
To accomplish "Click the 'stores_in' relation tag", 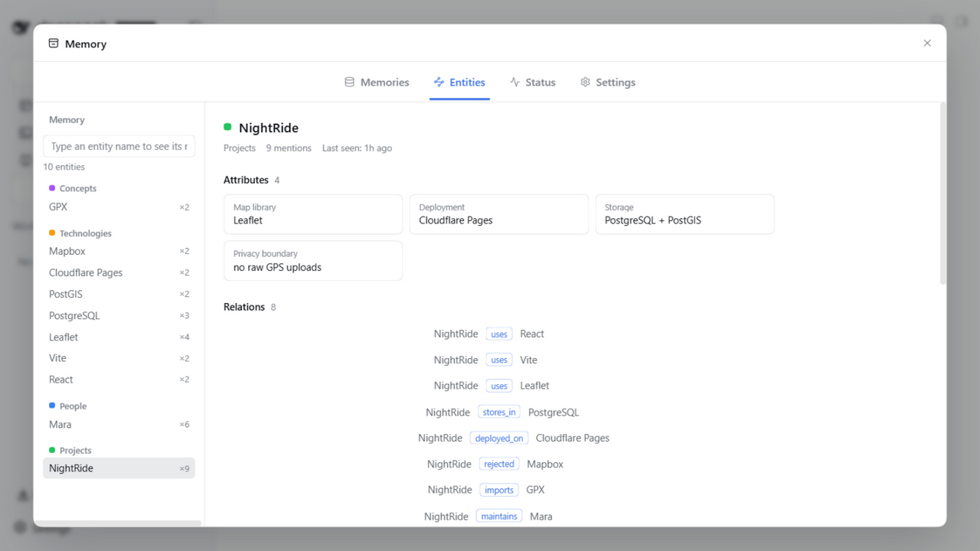I will (x=499, y=412).
